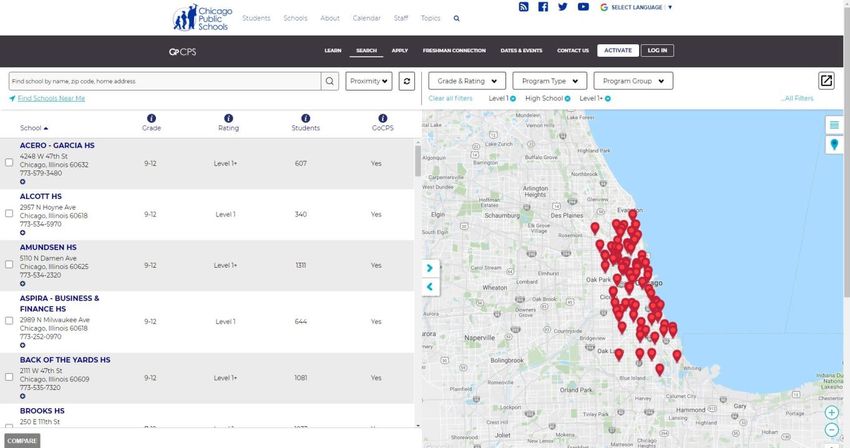Check the Alcott HS checkbox
Viewport: 850px width, 448px height.
click(x=9, y=213)
